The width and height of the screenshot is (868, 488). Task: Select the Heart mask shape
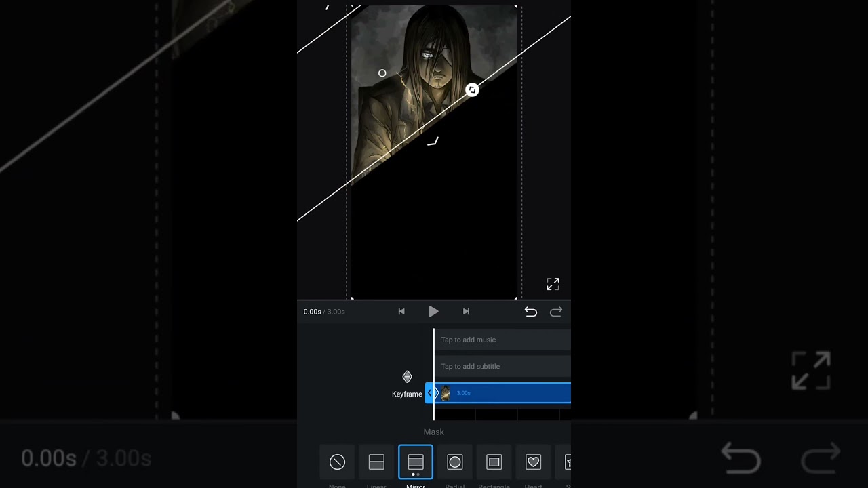coord(534,462)
